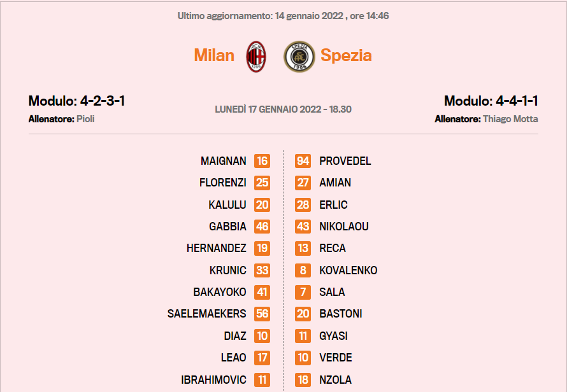
Task: Click the match date Lunedì 17 Gennaio 2022
Action: 269,109
